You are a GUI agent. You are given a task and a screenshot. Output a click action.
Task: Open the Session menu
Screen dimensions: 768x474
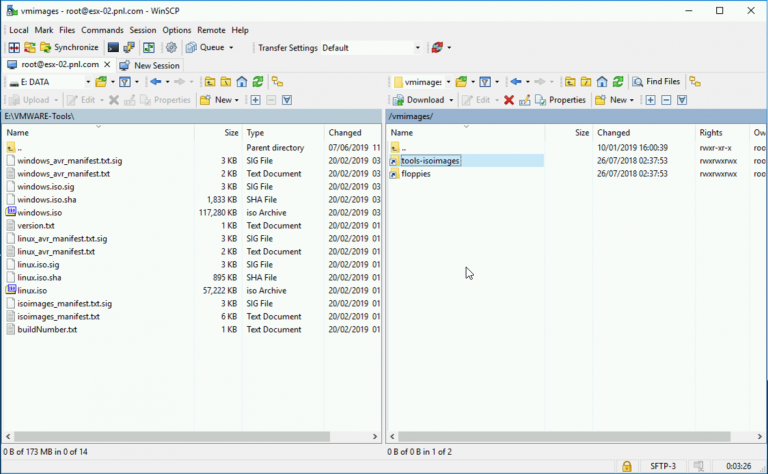pyautogui.click(x=143, y=30)
